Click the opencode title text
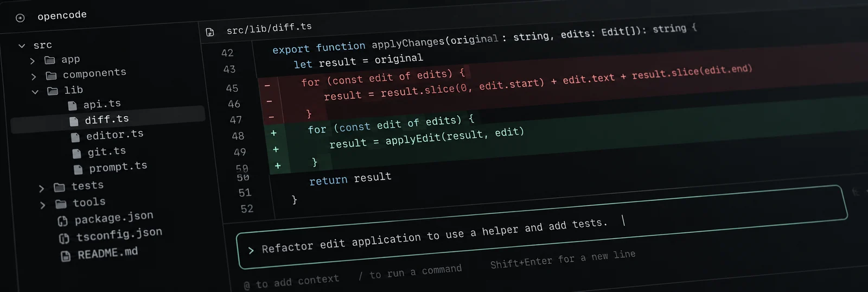 pyautogui.click(x=62, y=15)
